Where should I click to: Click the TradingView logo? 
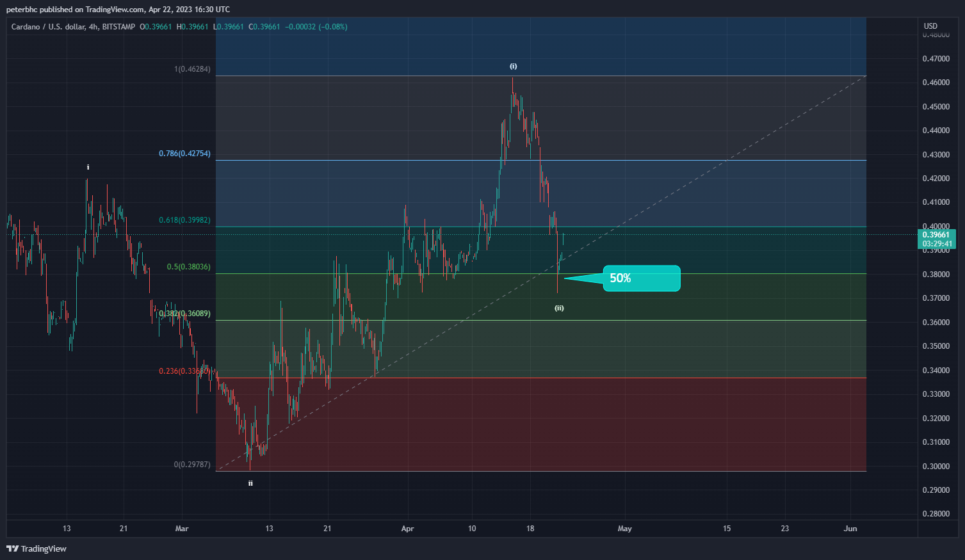pos(36,548)
